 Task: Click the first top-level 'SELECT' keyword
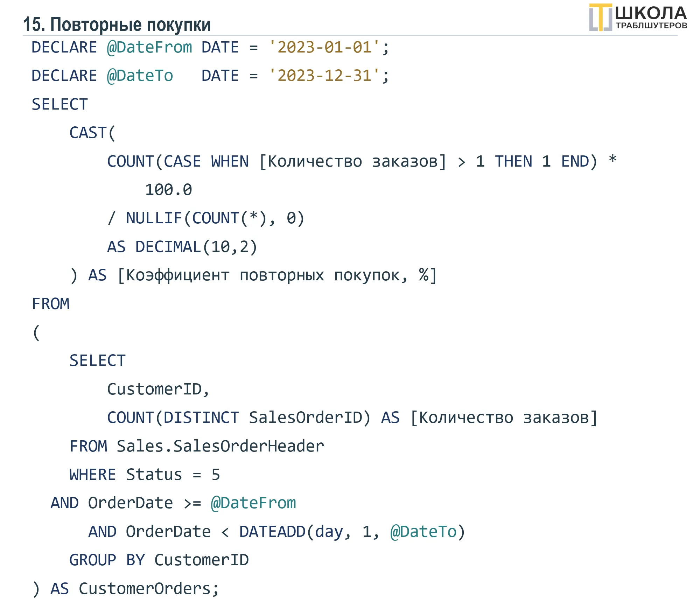59,104
